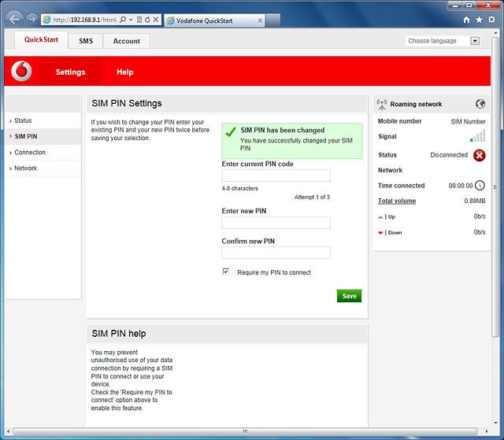The width and height of the screenshot is (504, 440).
Task: Open the Help menu
Action: tap(125, 72)
